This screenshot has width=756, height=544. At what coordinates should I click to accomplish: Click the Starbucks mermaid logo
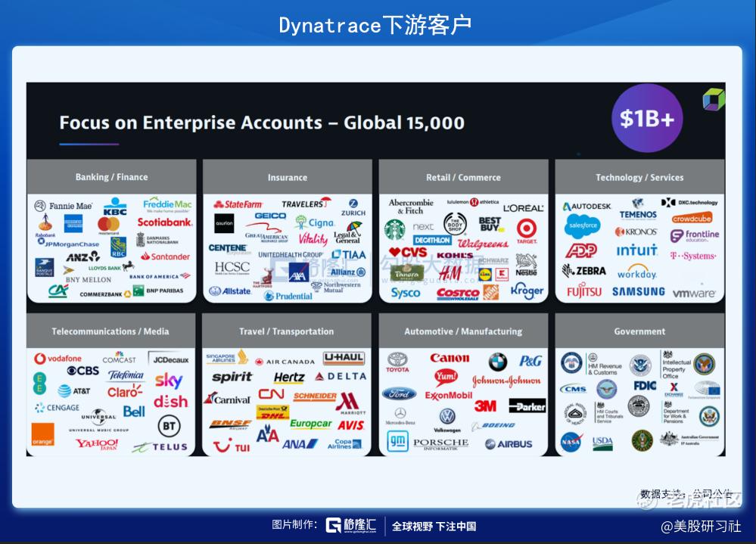pyautogui.click(x=394, y=229)
